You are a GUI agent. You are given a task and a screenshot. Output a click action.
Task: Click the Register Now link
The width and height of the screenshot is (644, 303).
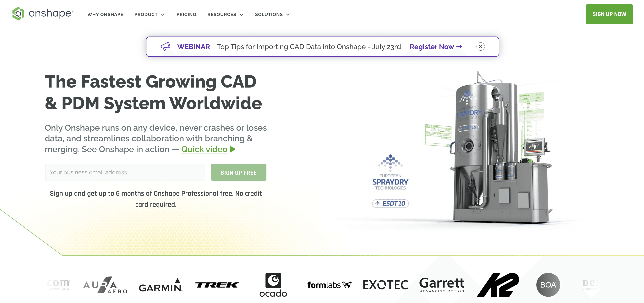tap(436, 47)
